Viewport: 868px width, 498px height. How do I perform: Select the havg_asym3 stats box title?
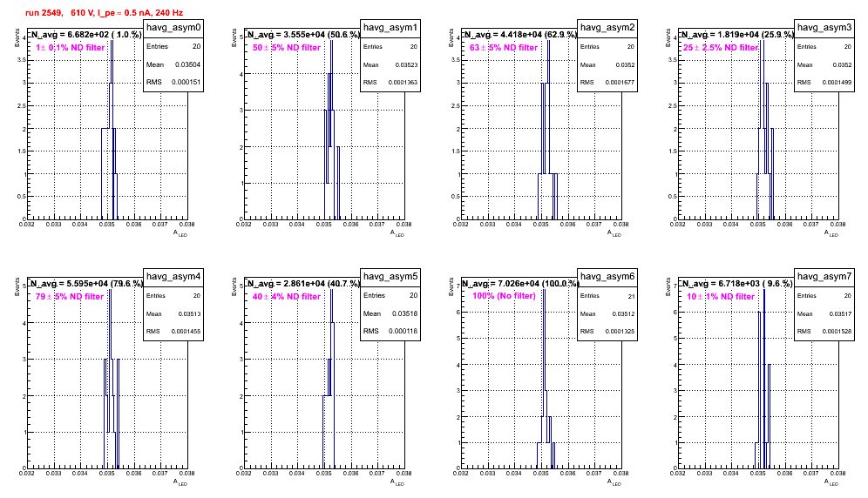(824, 28)
